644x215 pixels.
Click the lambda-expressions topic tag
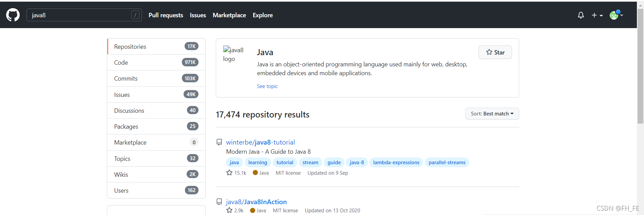point(396,163)
